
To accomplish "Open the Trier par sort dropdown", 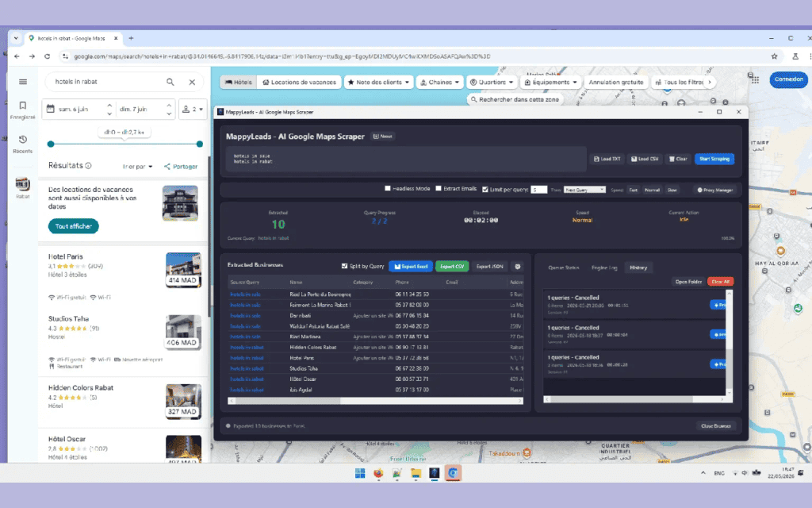I will (137, 167).
